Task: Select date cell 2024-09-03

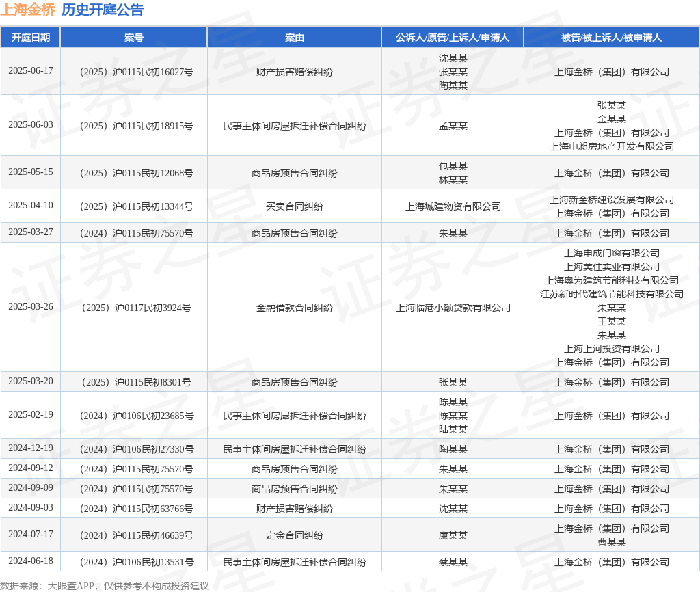Action: coord(30,508)
